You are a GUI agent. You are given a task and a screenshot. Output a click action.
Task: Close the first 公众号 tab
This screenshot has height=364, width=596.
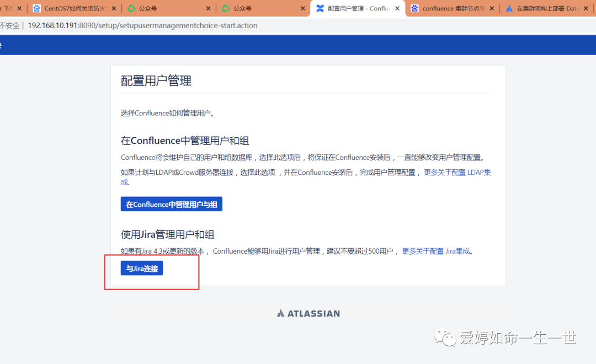(x=208, y=8)
